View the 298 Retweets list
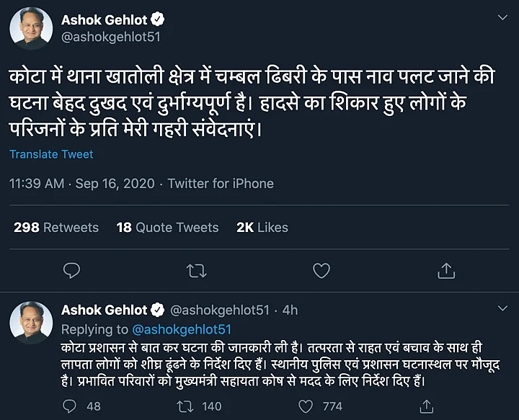The height and width of the screenshot is (420, 519). [x=56, y=228]
